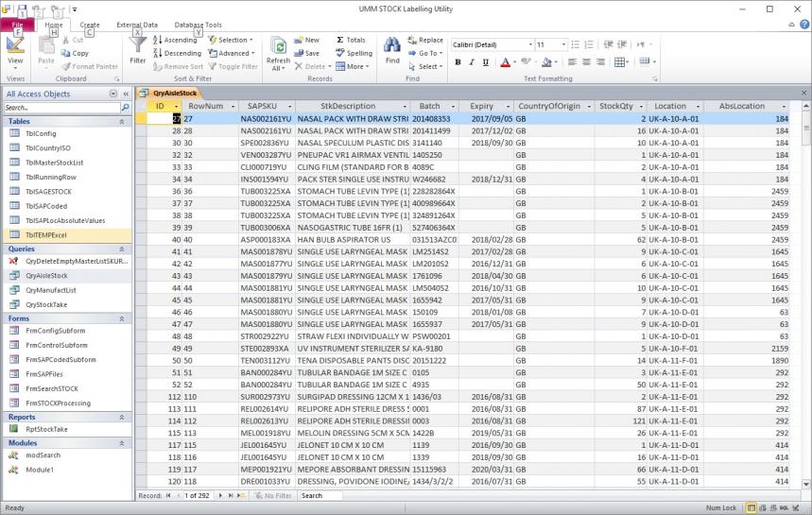
Task: Select the QryAisleStock document tab
Action: pyautogui.click(x=169, y=94)
